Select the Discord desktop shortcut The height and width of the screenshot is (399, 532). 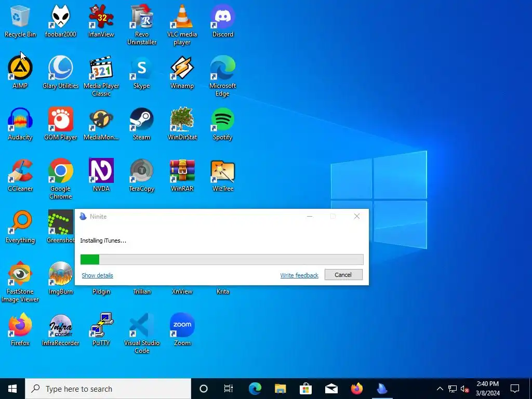coord(222,21)
